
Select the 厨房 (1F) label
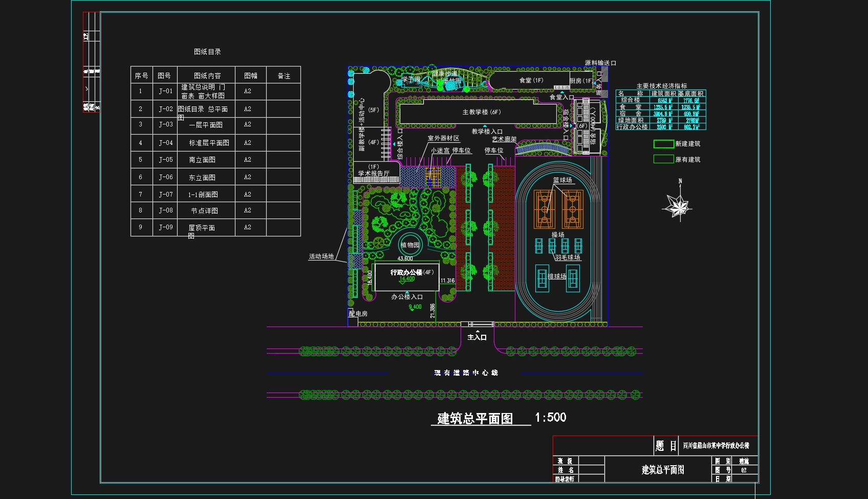point(581,81)
